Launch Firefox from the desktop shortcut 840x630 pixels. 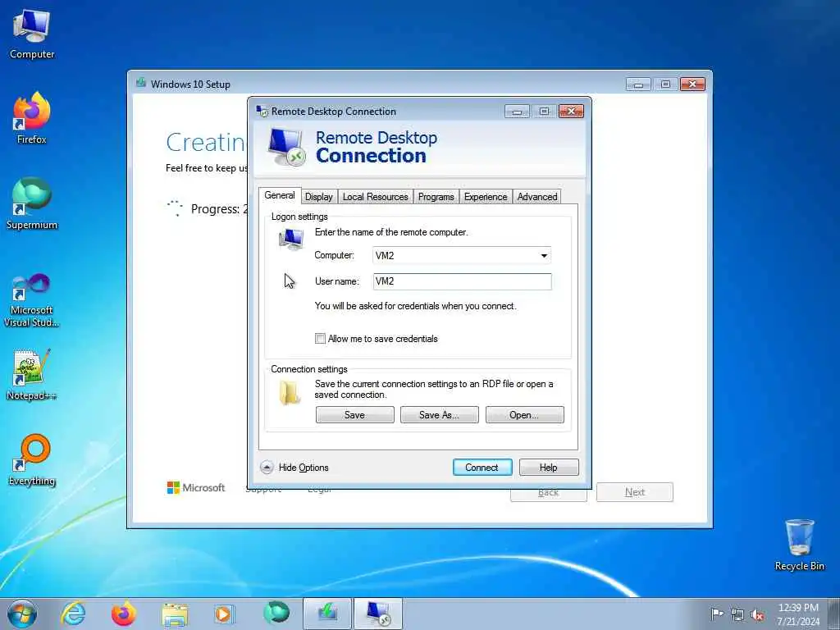pos(32,118)
